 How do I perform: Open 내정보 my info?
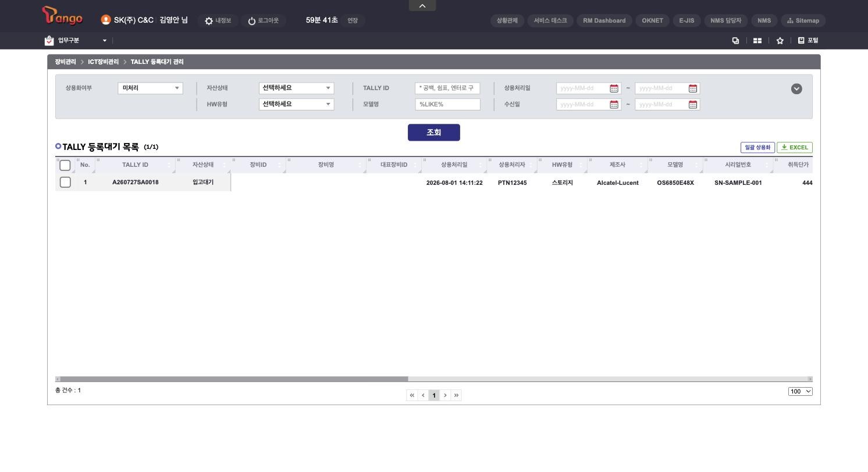(218, 20)
